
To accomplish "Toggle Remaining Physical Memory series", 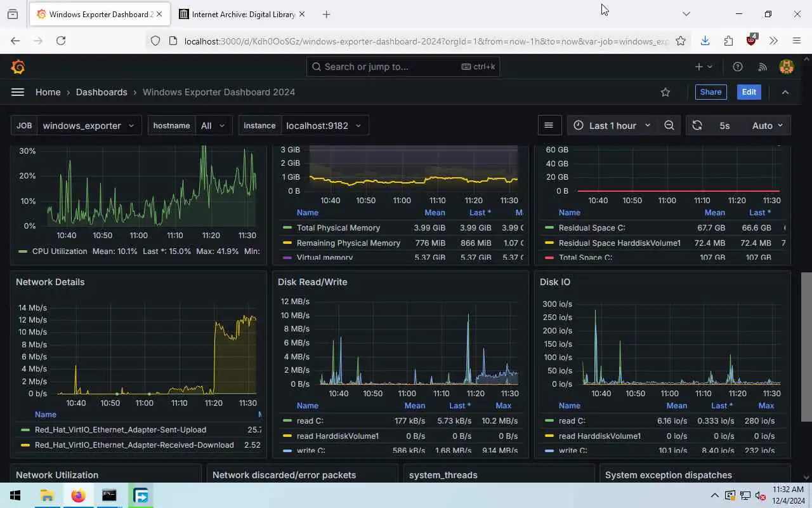I will [348, 243].
